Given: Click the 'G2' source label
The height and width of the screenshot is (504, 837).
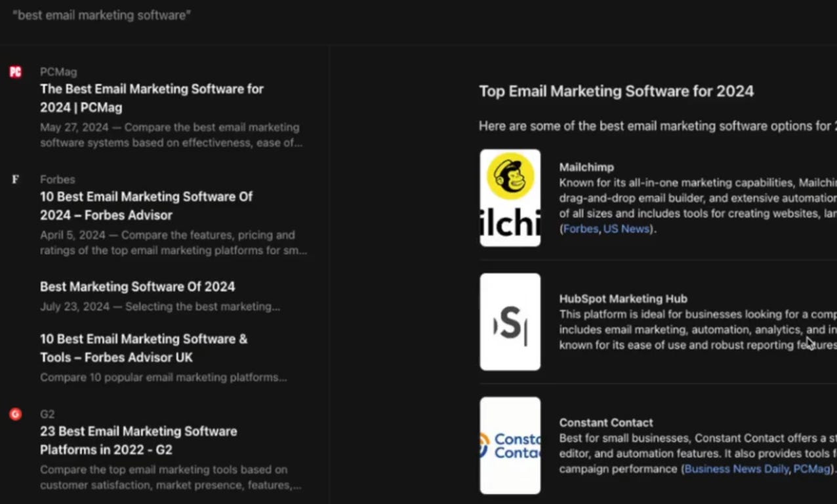Looking at the screenshot, I should coord(47,414).
